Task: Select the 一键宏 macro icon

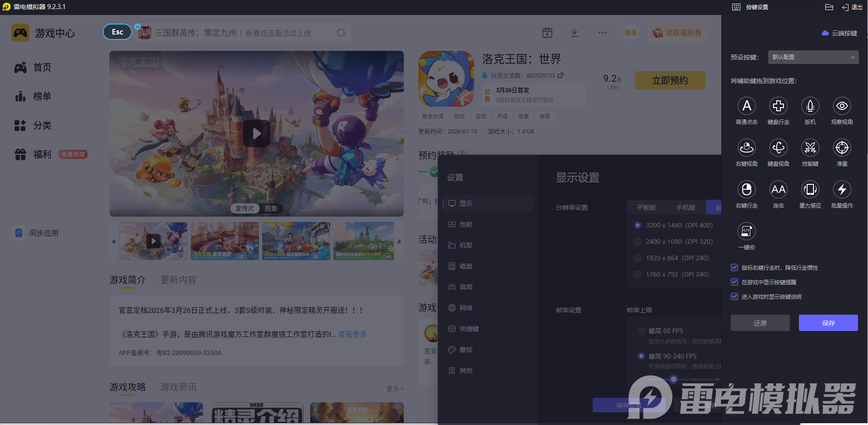Action: click(x=746, y=231)
